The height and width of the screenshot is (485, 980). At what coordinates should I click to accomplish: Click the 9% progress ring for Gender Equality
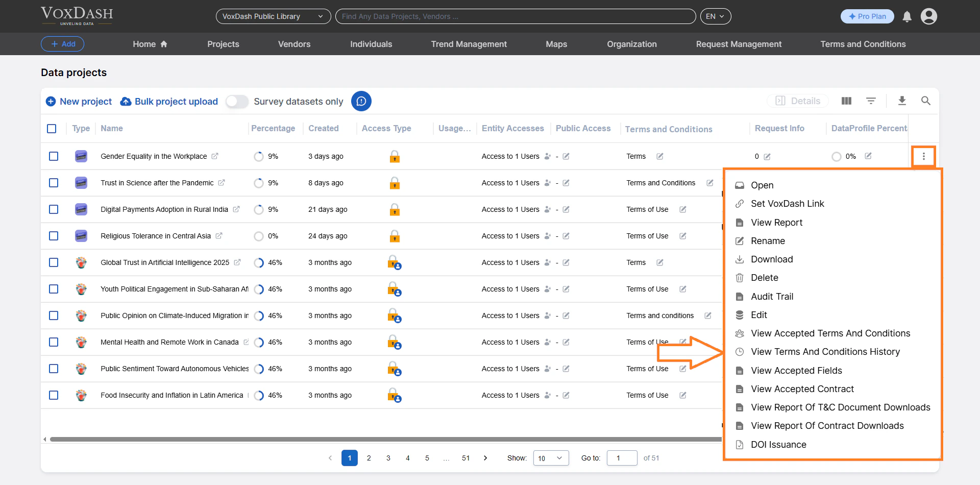tap(259, 156)
